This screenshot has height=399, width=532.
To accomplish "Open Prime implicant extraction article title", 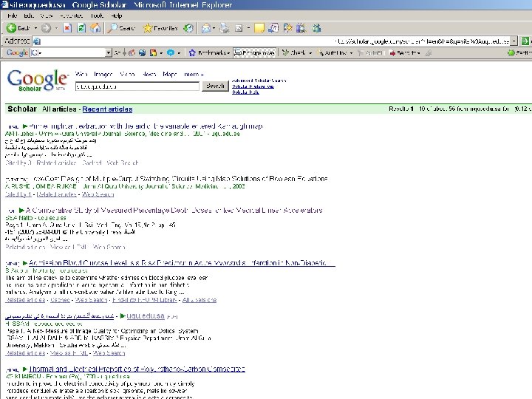I will 146,126.
